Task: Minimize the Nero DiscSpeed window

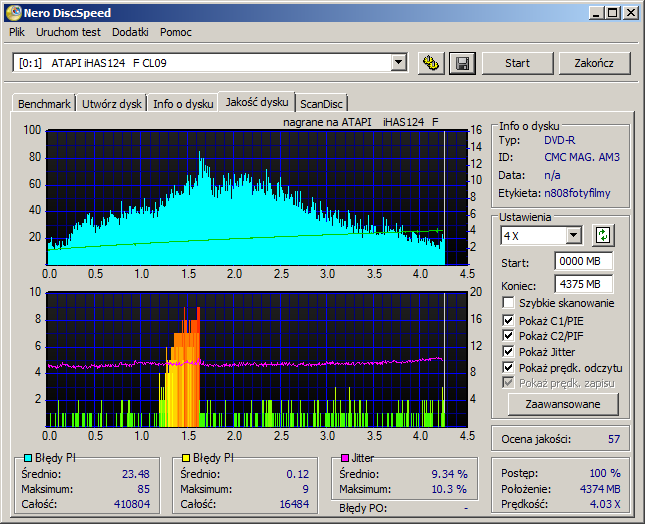Action: click(x=596, y=13)
